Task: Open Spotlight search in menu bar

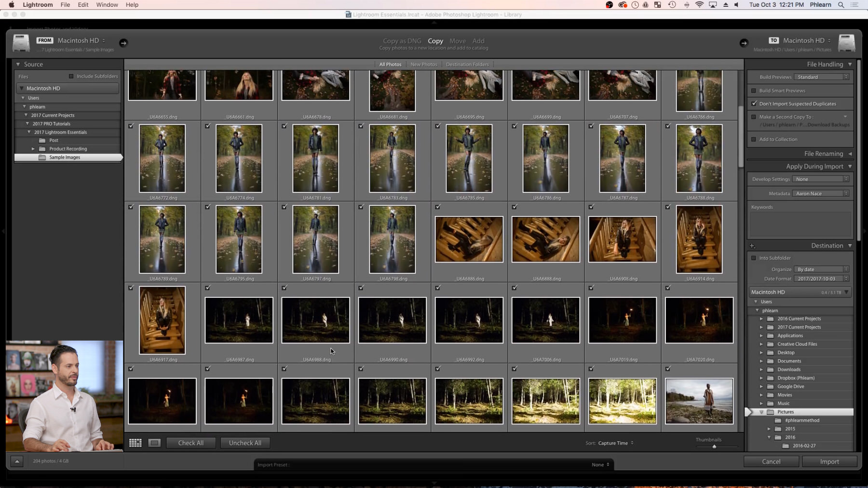Action: [841, 5]
